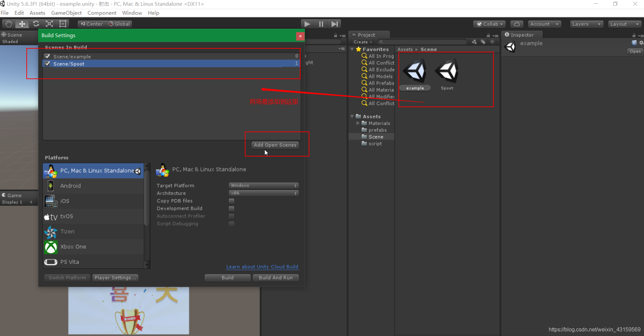Expand the Materials folder

click(358, 123)
